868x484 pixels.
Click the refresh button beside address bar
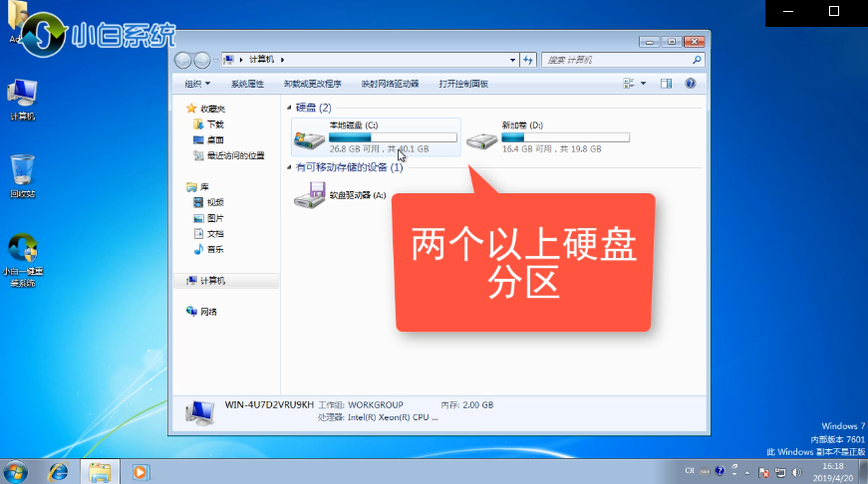click(528, 60)
